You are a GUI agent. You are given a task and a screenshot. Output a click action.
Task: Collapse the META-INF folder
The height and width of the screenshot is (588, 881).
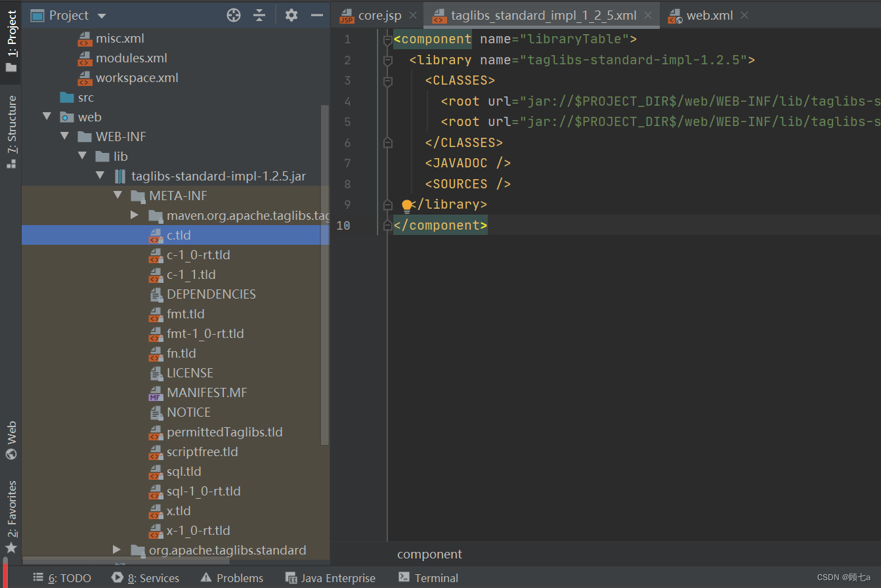118,196
